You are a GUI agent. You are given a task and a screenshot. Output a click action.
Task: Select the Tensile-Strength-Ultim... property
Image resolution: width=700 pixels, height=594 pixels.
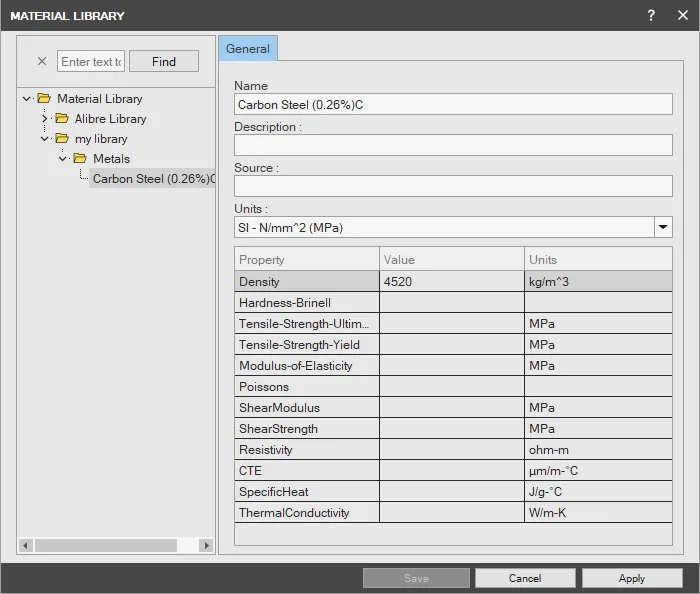[x=307, y=324]
